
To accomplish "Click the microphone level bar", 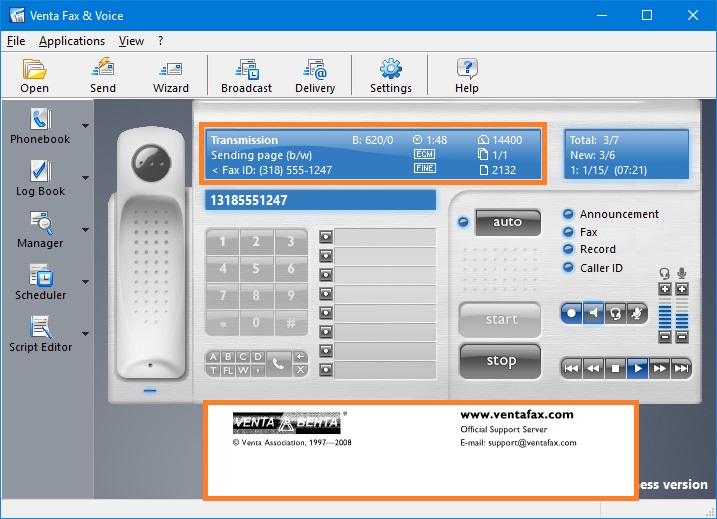I will click(682, 313).
